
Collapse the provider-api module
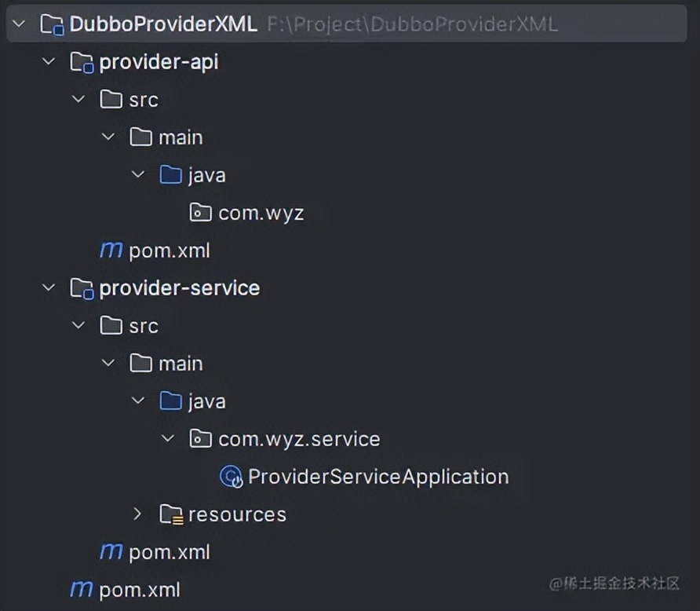click(48, 62)
